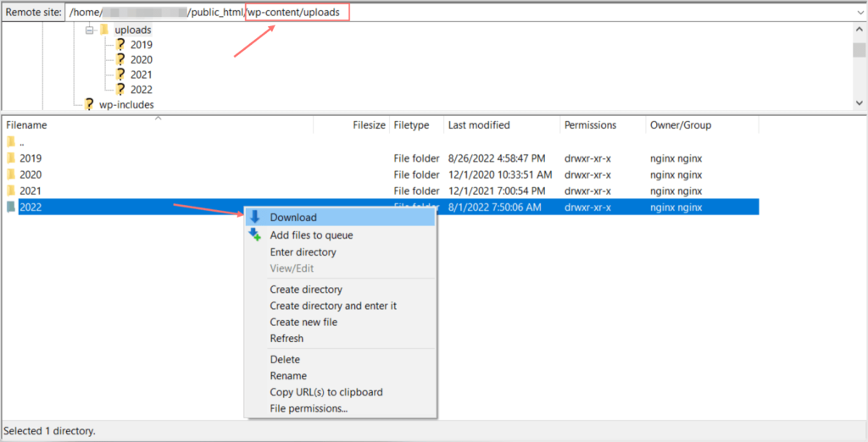Click Create new file entry

pyautogui.click(x=340, y=322)
